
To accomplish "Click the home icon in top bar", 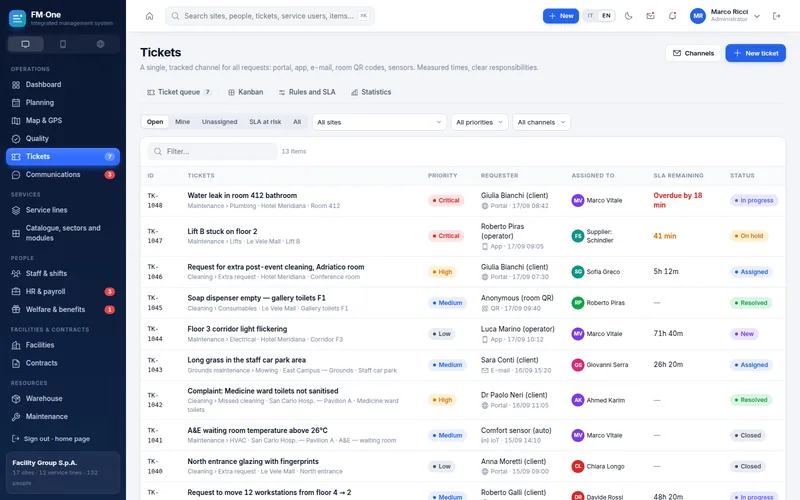I will pos(149,16).
